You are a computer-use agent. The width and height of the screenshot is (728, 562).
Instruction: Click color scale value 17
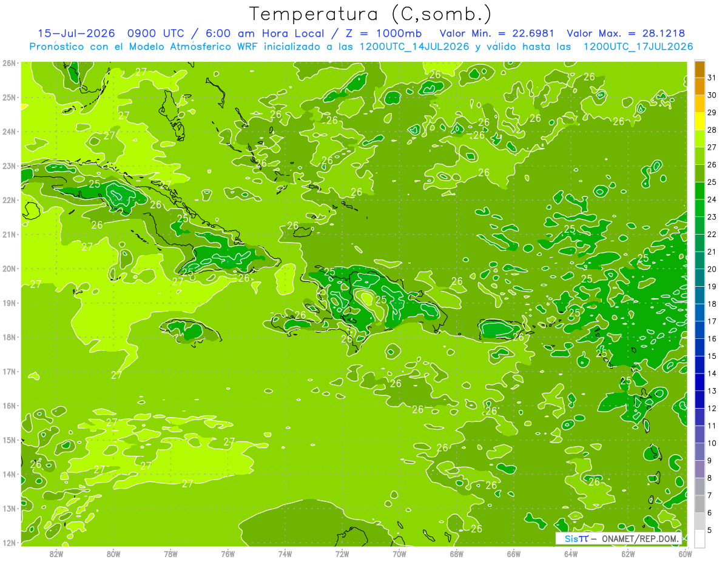[712, 321]
